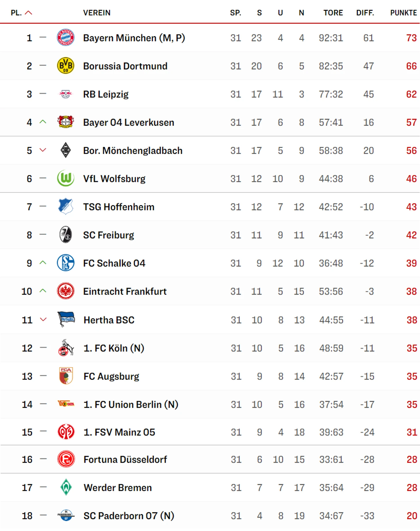Sort by the TORE column header
The height and width of the screenshot is (531, 420).
(x=333, y=13)
